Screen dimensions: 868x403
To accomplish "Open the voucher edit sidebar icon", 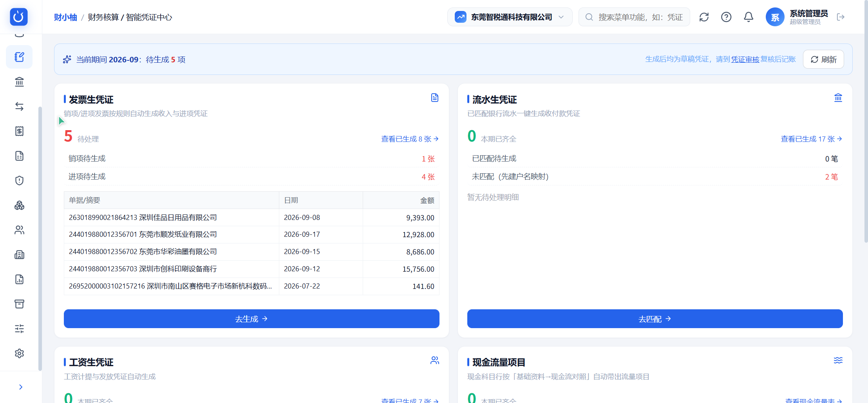I will tap(19, 57).
